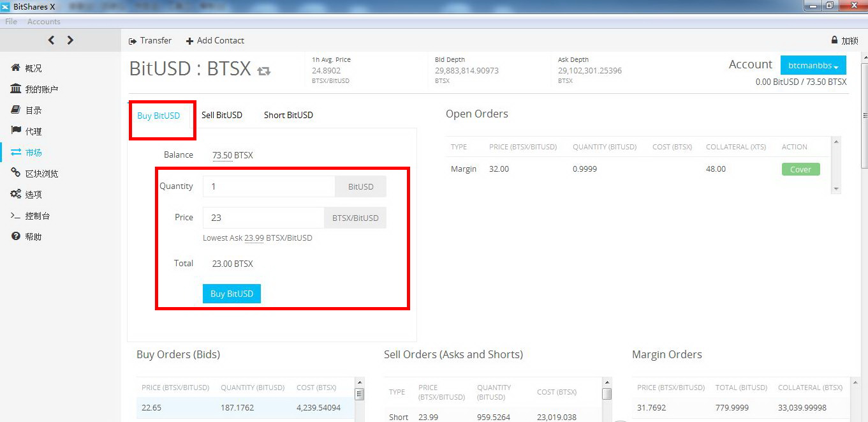The width and height of the screenshot is (868, 422).
Task: Click the Open Orders table scrollbar
Action: pyautogui.click(x=836, y=165)
